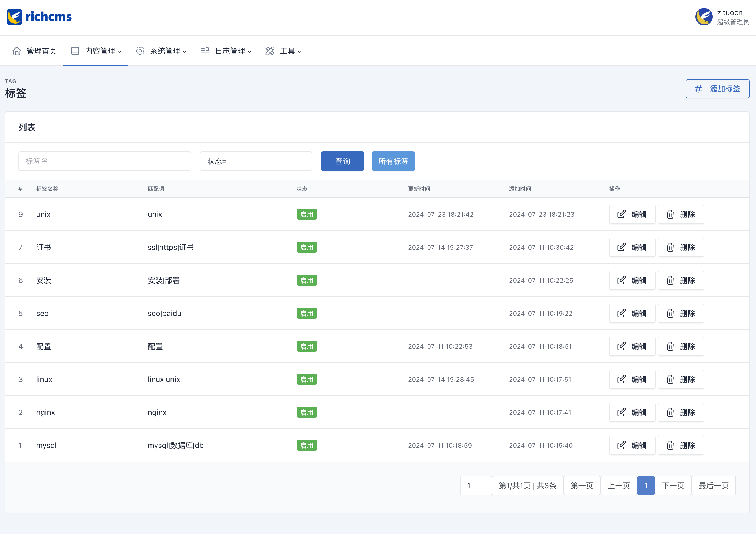Image resolution: width=756 pixels, height=534 pixels.
Task: Click the 超级管理员 role label
Action: tap(733, 22)
